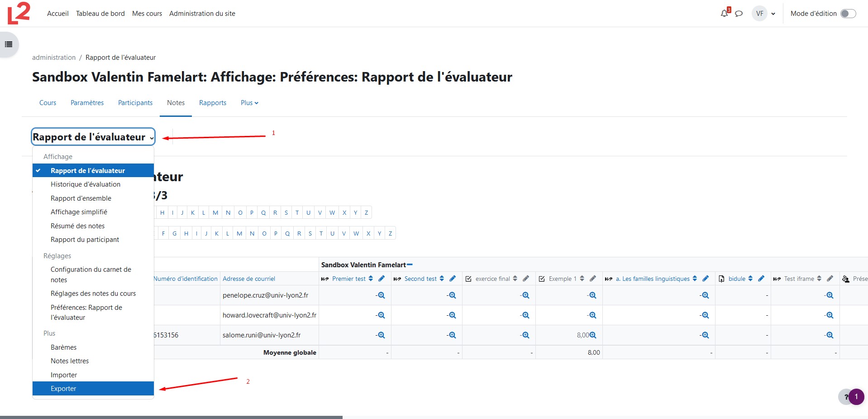
Task: Collapse Sandbox Valentin Famelart category via minus icon
Action: [x=410, y=265]
